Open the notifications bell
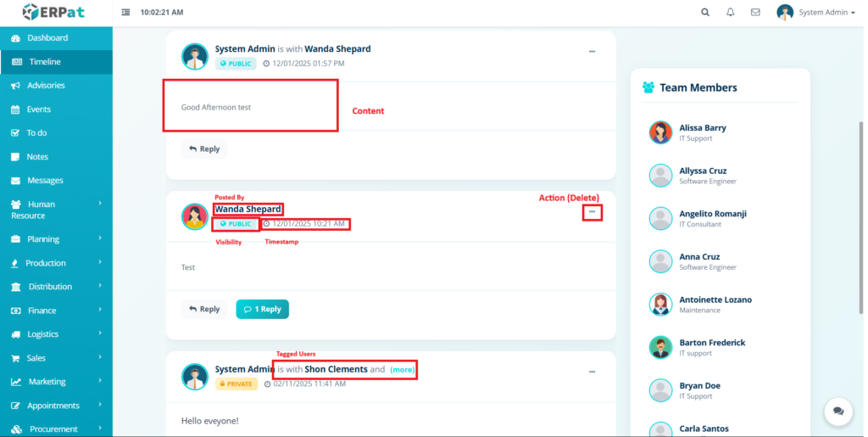The height and width of the screenshot is (437, 868). (x=730, y=12)
